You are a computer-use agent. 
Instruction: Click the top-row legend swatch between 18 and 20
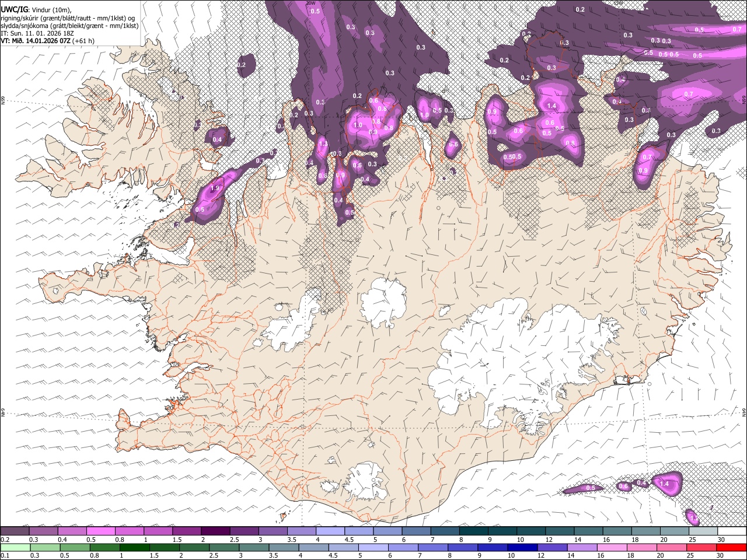coord(645,531)
